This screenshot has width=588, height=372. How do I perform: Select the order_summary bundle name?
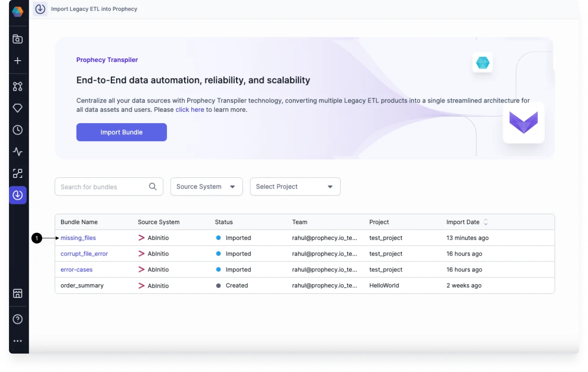[x=82, y=285]
